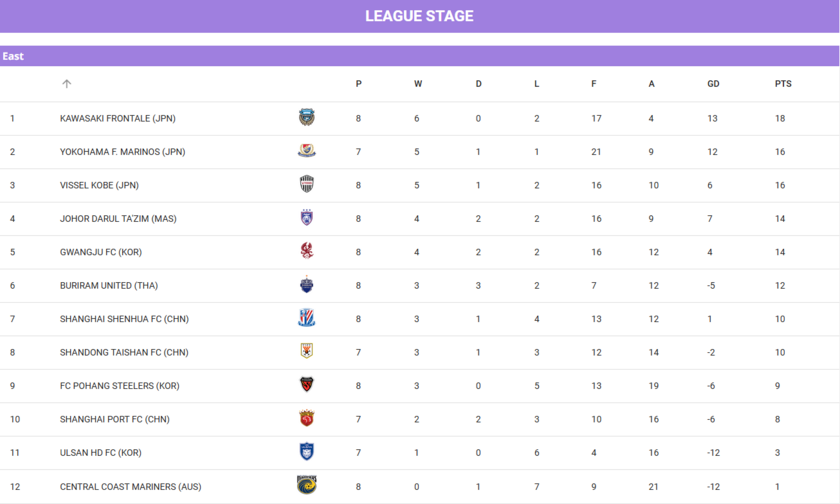Open Central Coast Mariners (AUS) team link

click(130, 487)
